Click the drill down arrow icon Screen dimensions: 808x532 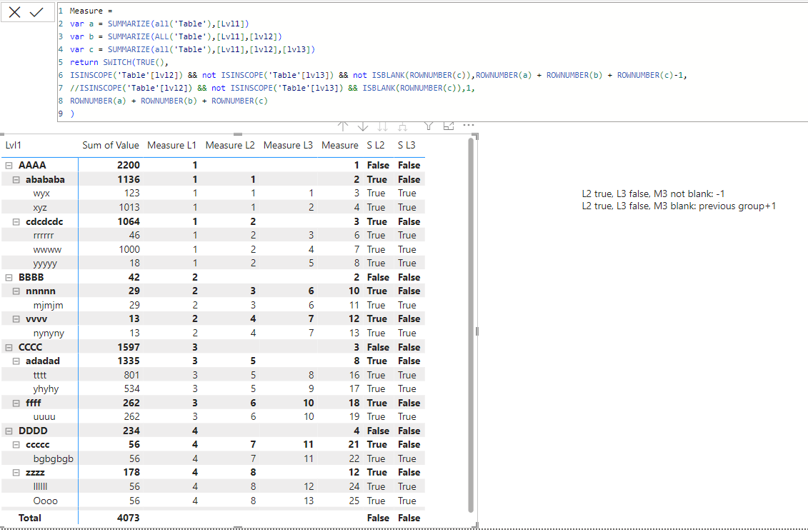coord(363,126)
